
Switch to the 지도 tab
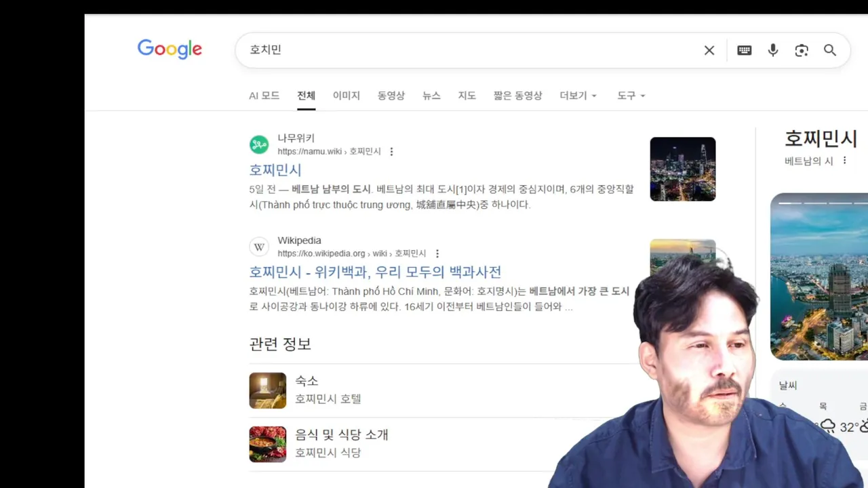coord(467,96)
